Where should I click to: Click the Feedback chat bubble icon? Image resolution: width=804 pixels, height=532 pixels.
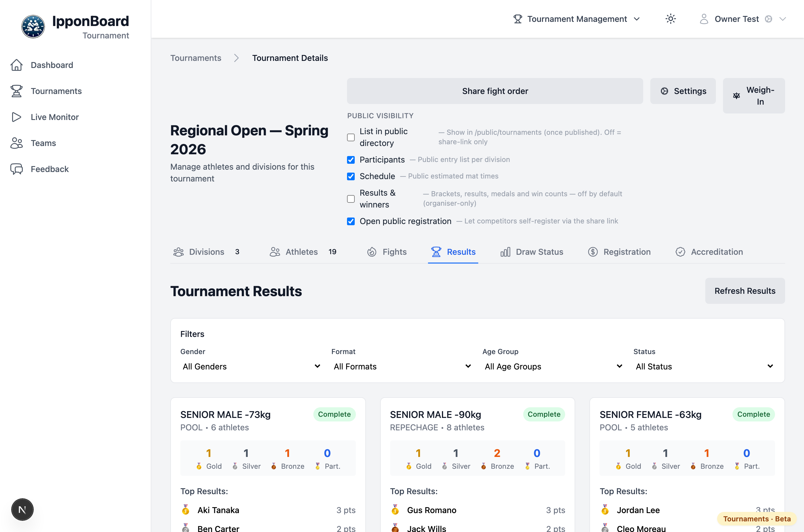tap(16, 169)
